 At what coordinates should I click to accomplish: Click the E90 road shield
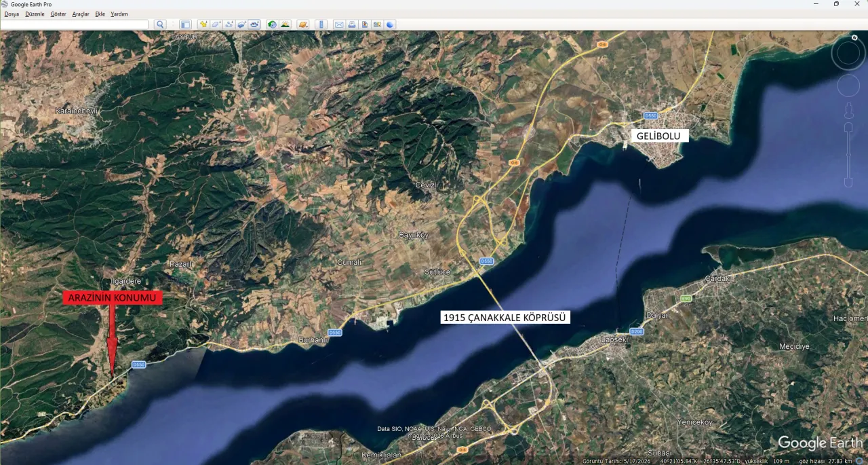(x=686, y=299)
